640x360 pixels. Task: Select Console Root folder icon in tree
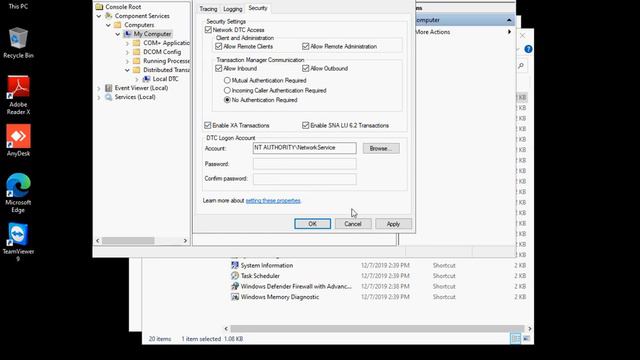coord(99,7)
